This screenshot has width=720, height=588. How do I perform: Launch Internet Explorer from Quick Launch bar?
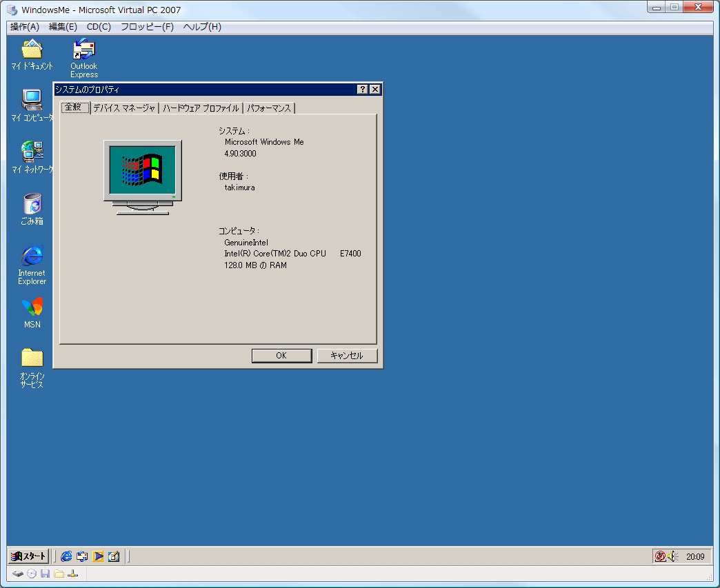coord(67,556)
